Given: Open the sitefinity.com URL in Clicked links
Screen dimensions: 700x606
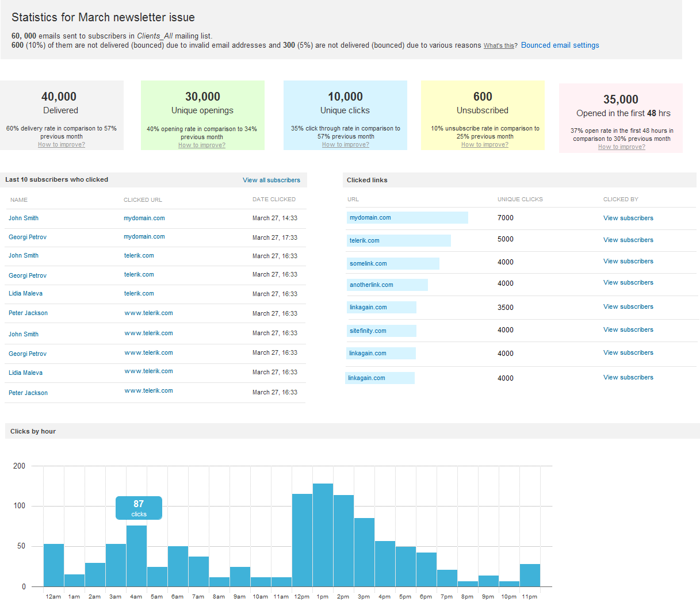Looking at the screenshot, I should tap(368, 331).
